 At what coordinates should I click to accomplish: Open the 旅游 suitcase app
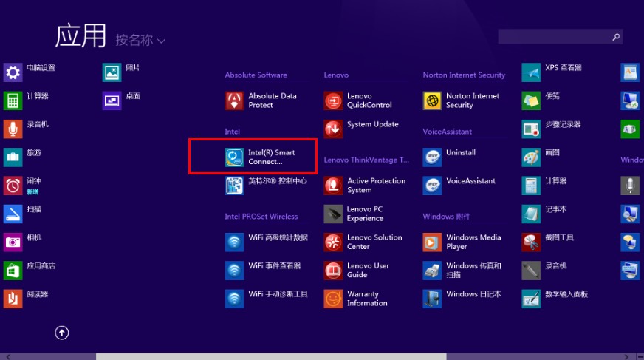click(x=13, y=157)
